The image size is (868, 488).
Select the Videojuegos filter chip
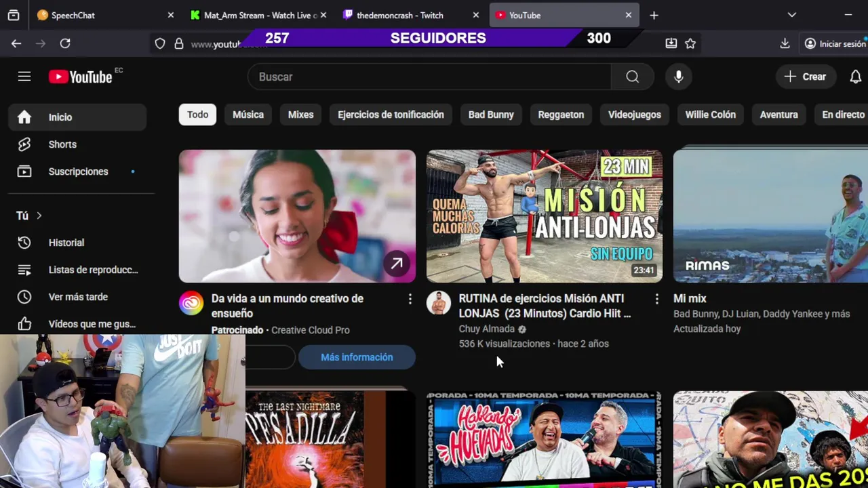click(635, 115)
